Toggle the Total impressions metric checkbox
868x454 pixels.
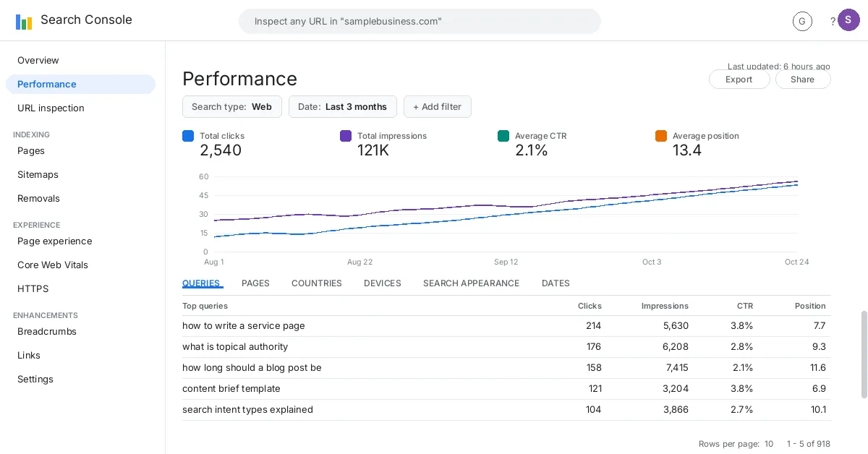[346, 136]
